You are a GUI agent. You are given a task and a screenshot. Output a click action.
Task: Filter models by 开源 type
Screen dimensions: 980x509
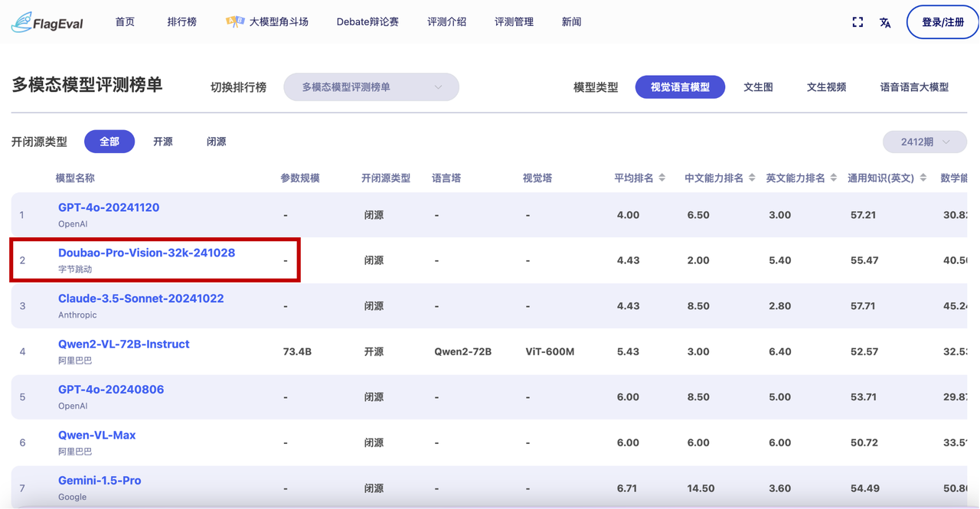[x=163, y=142]
